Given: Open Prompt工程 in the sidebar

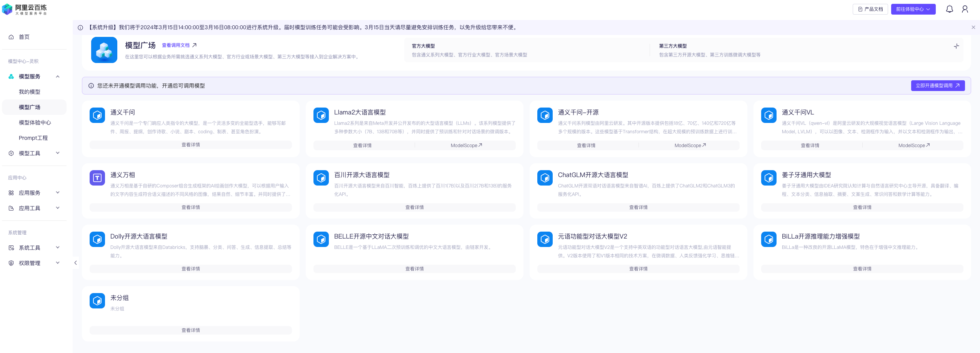Looking at the screenshot, I should [x=34, y=138].
